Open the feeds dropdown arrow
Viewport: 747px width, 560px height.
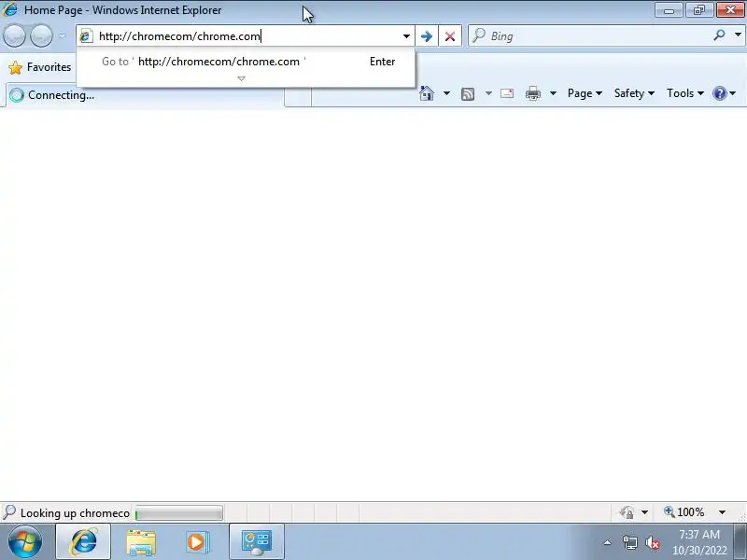(x=488, y=93)
